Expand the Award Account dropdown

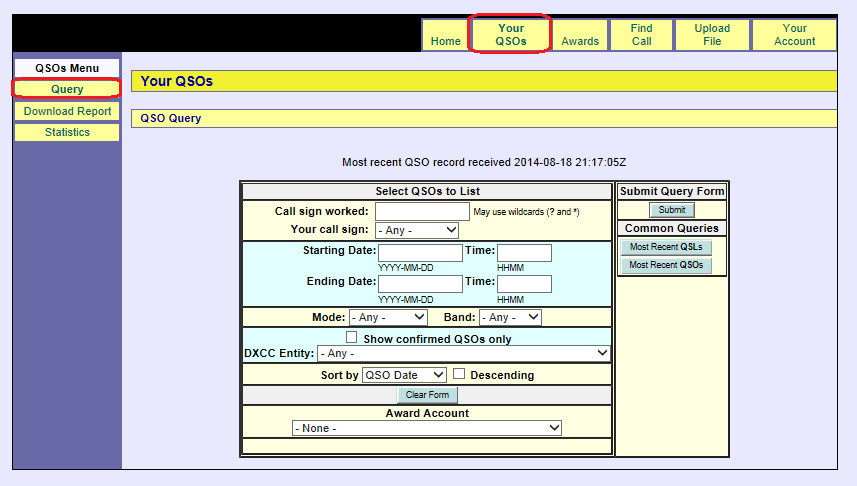tap(427, 428)
